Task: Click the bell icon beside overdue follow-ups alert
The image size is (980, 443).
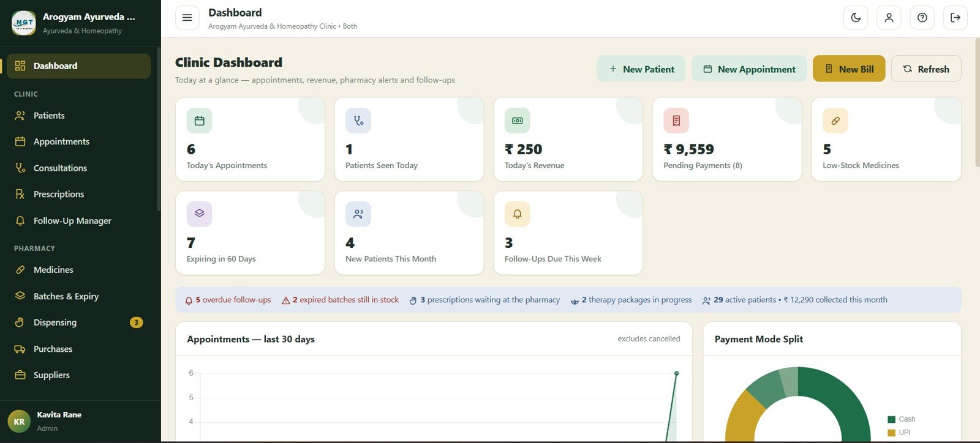Action: 189,300
